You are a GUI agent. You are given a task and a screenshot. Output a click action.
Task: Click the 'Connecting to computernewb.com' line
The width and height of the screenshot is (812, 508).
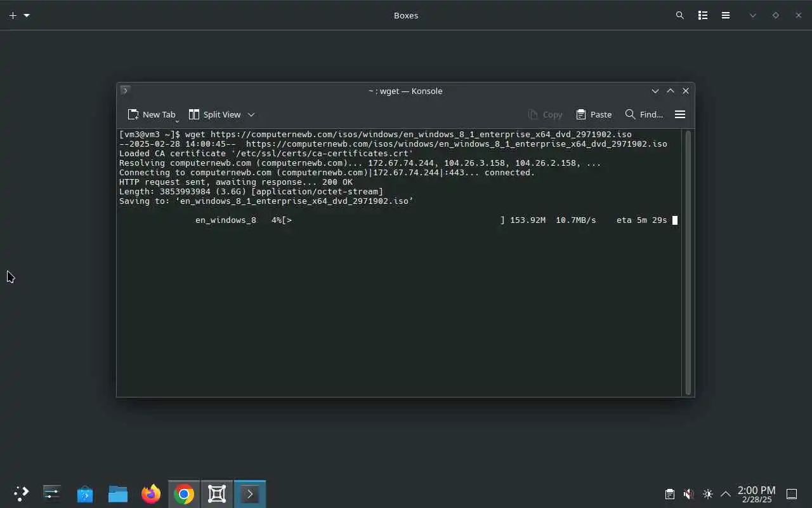tap(327, 173)
